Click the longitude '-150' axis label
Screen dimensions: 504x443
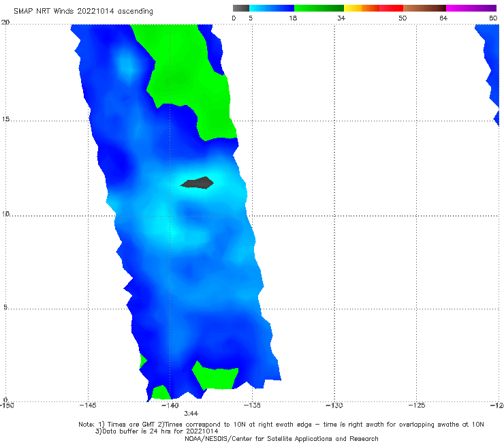[x=7, y=406]
